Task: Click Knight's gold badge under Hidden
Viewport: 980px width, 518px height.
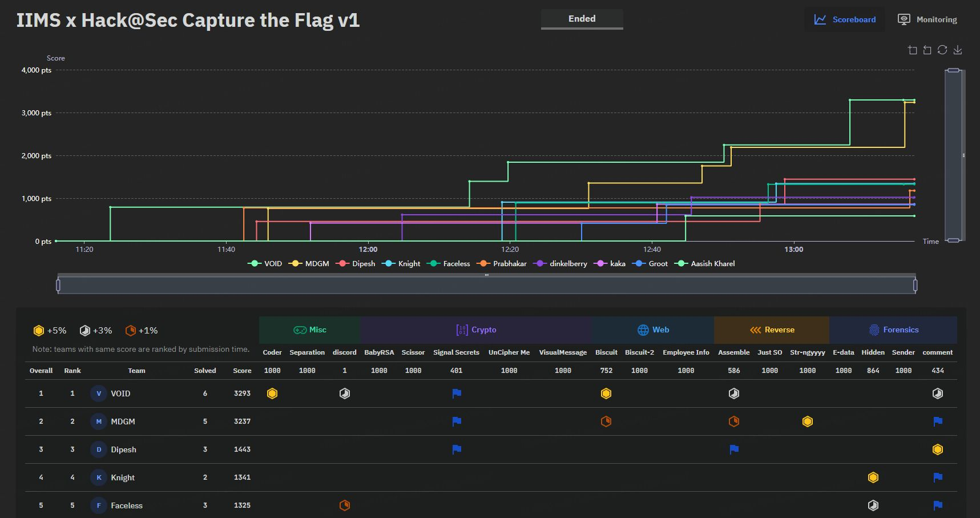Action: coord(873,477)
